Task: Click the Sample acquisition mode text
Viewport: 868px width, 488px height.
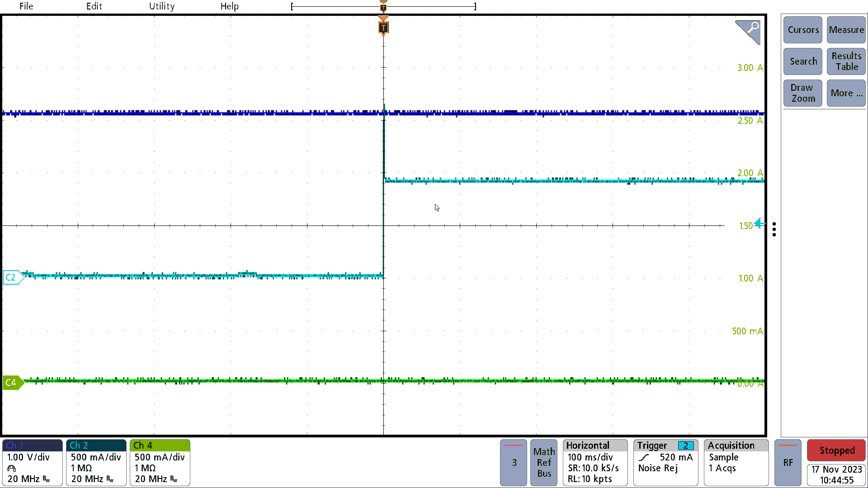Action: (723, 457)
